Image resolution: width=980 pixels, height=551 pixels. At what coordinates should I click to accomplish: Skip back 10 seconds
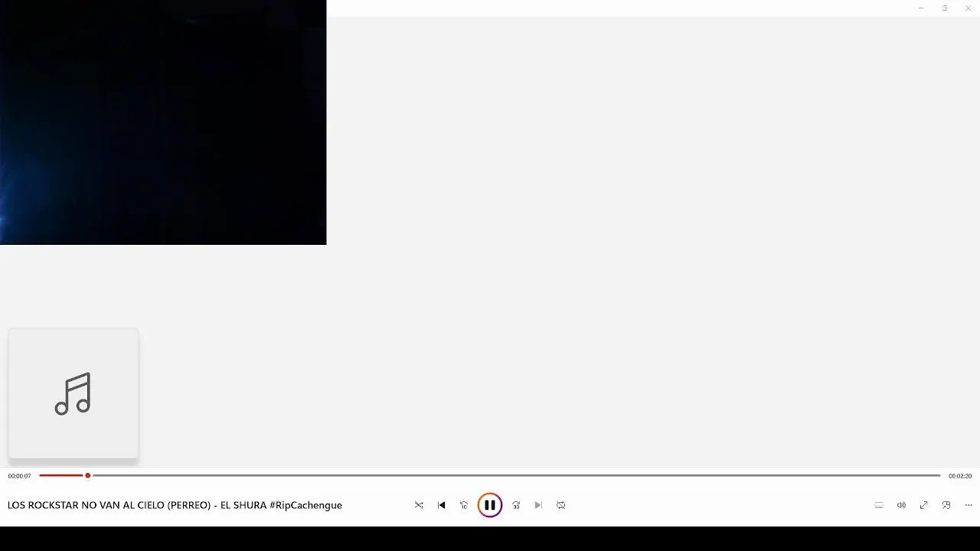[464, 505]
